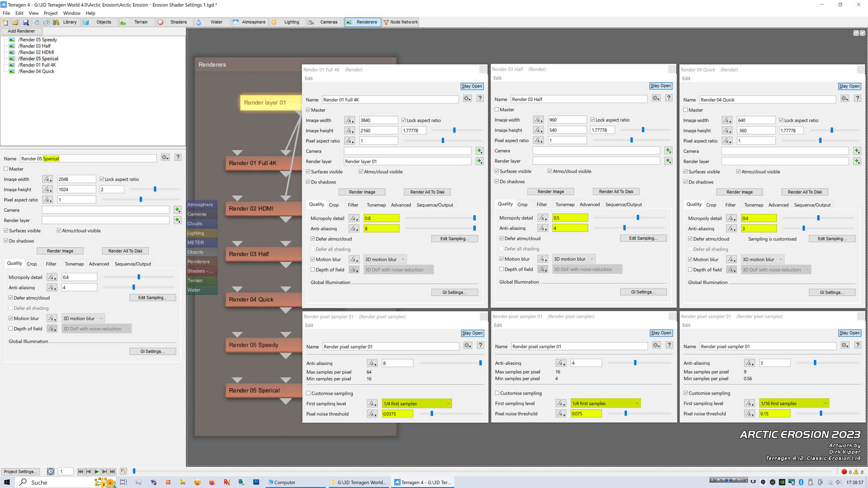The width and height of the screenshot is (868, 488).
Task: Click GI Settings button in Render 01
Action: coord(454,292)
